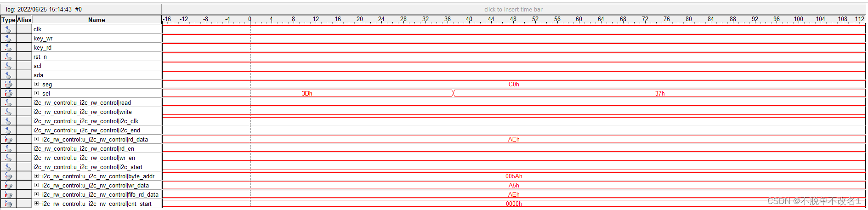Click the AEh value on fifo_rd_data waveform
Viewport: 868px width, 210px height.
(x=514, y=194)
